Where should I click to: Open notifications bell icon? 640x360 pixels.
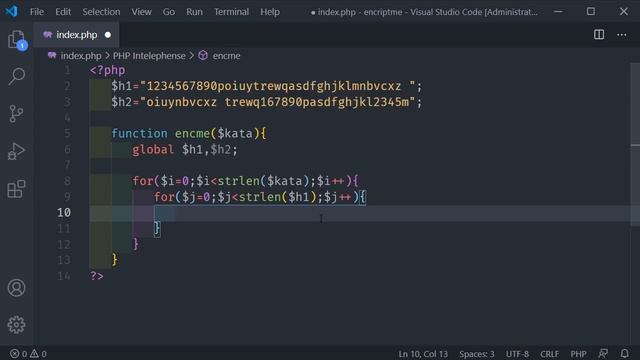pyautogui.click(x=624, y=353)
